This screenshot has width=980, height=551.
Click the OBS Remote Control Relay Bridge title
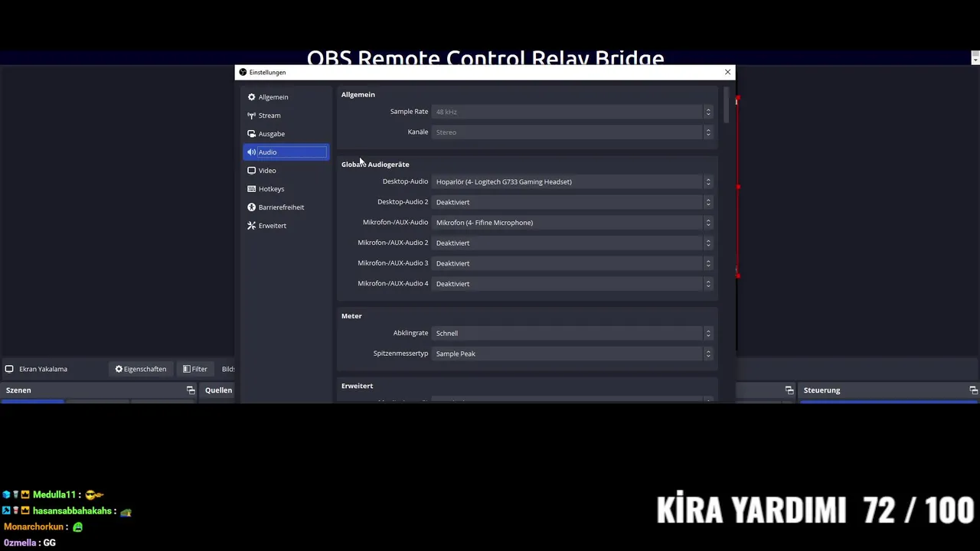click(485, 58)
